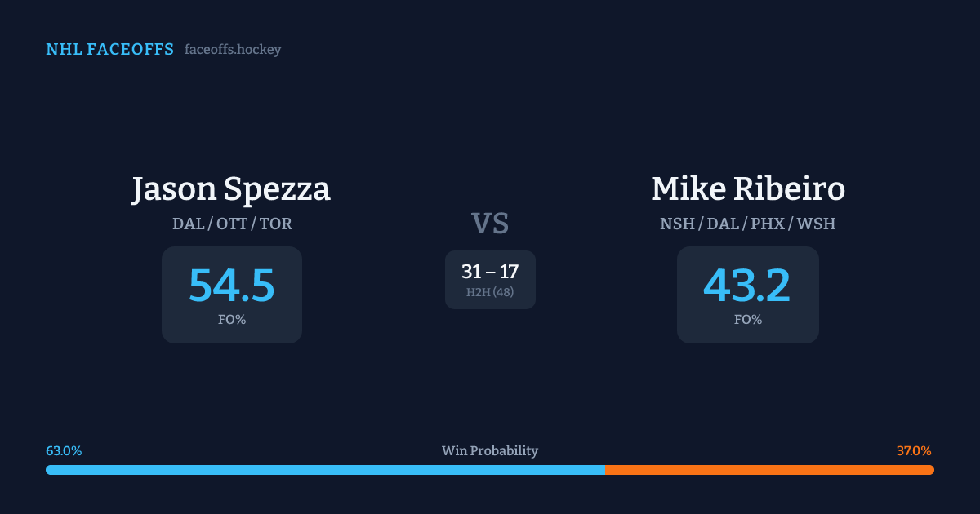This screenshot has width=980, height=514.
Task: Click the VS text between players
Action: pos(490,224)
